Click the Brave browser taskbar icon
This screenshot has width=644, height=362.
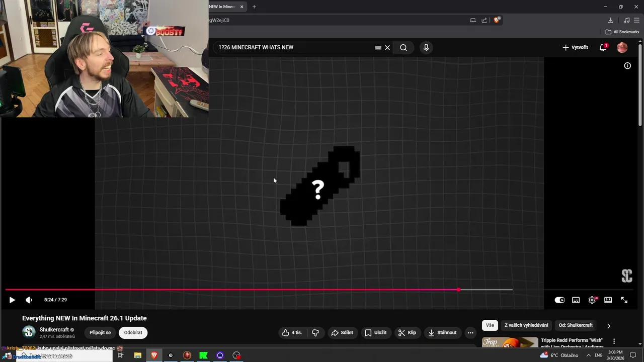point(154,355)
